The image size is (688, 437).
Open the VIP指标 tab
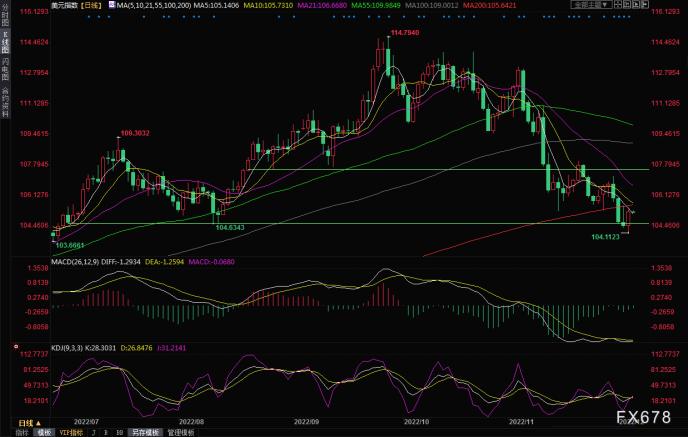click(x=71, y=433)
